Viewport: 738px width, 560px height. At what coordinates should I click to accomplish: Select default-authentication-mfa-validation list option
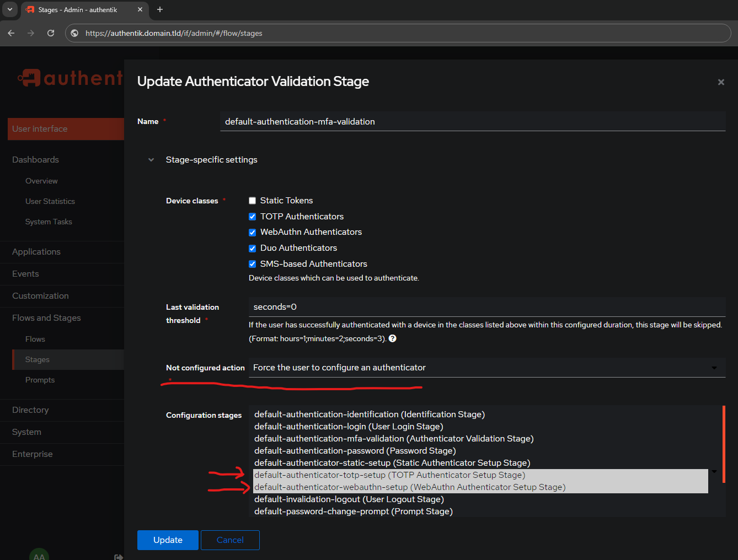click(x=480, y=439)
